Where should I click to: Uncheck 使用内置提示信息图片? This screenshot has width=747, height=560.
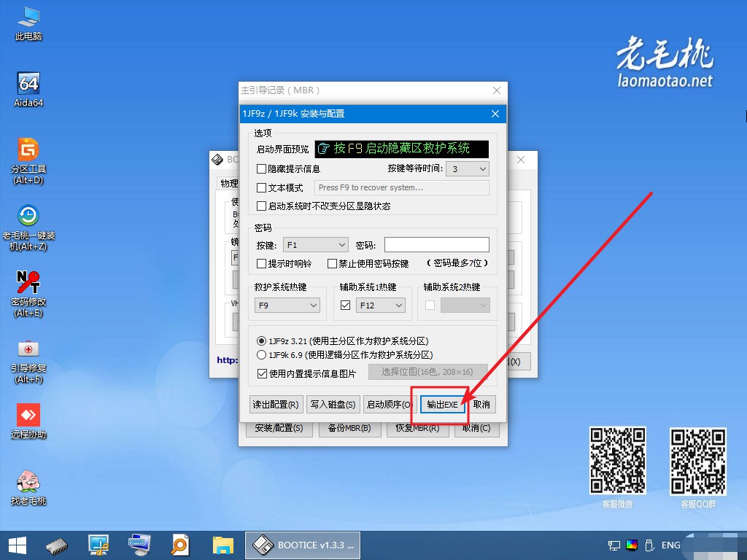(262, 374)
